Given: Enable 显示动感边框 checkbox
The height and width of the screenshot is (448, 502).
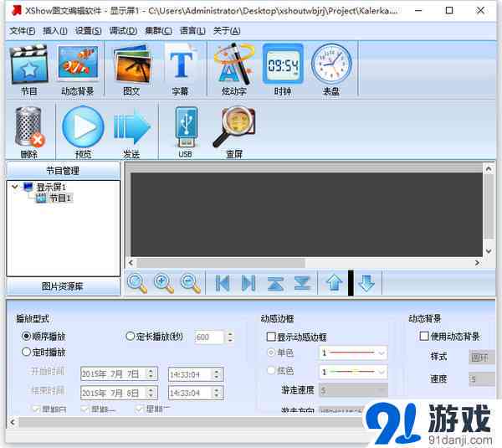Looking at the screenshot, I should [271, 337].
